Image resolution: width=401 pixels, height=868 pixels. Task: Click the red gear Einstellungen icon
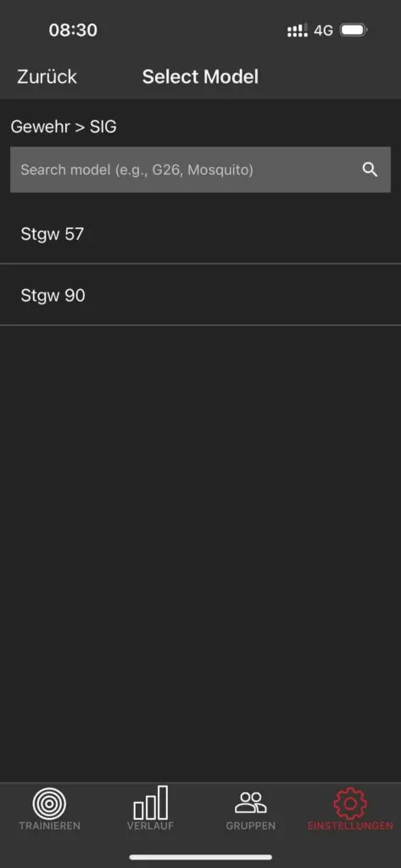pyautogui.click(x=350, y=804)
